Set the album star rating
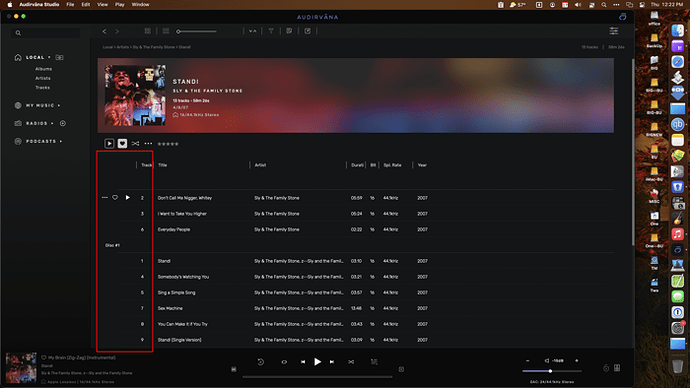Viewport: 690px width, 388px height. click(168, 144)
